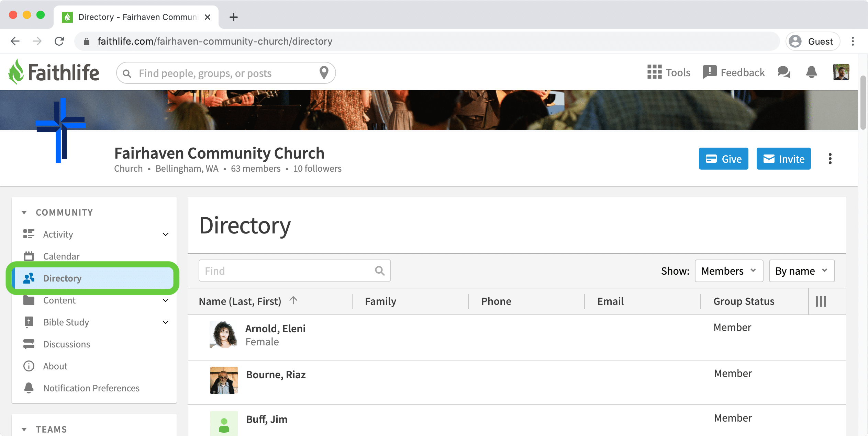The width and height of the screenshot is (868, 436).
Task: Collapse the COMMUNITY section
Action: point(24,213)
